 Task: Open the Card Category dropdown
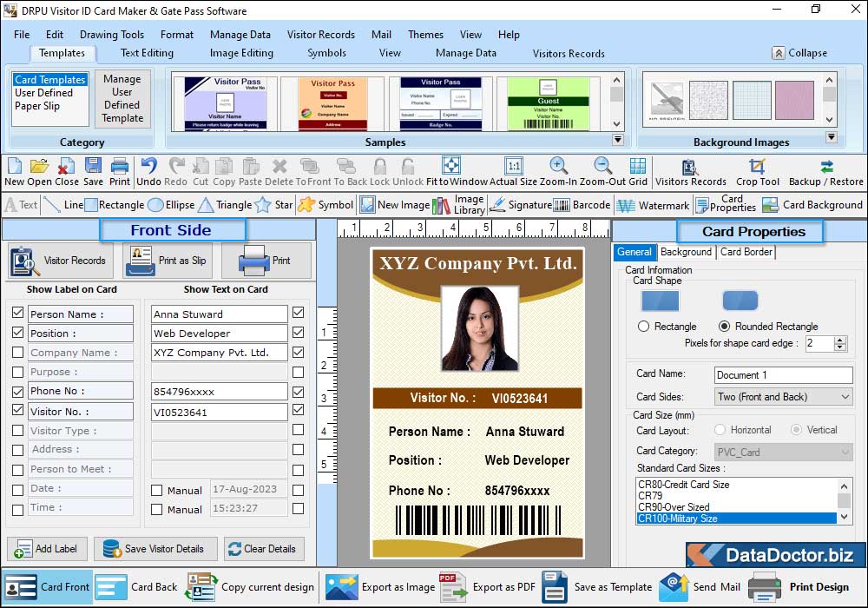[783, 452]
